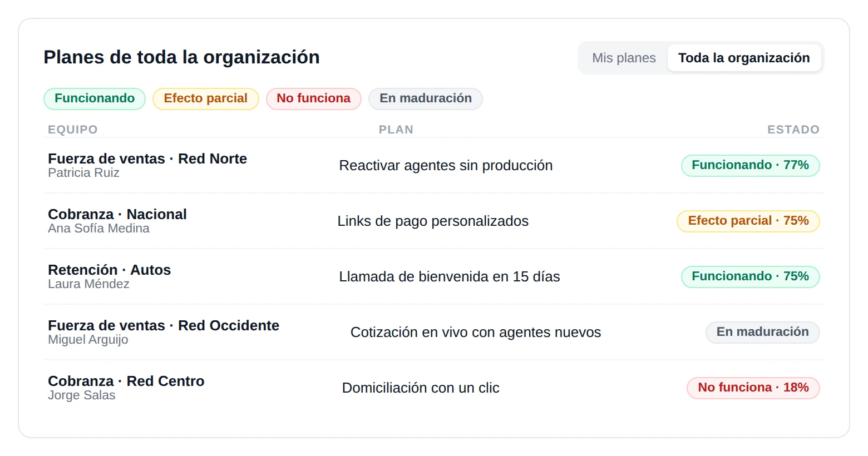Screen dimensions: 868x456
Task: Open plan Llamada de bienvenida en 15 días
Action: click(x=450, y=276)
